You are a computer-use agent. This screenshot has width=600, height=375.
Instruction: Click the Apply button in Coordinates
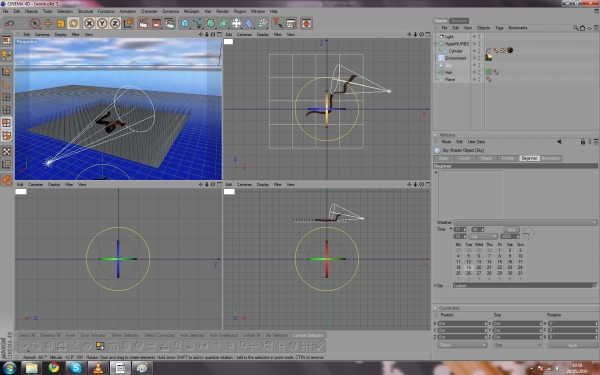click(x=572, y=345)
